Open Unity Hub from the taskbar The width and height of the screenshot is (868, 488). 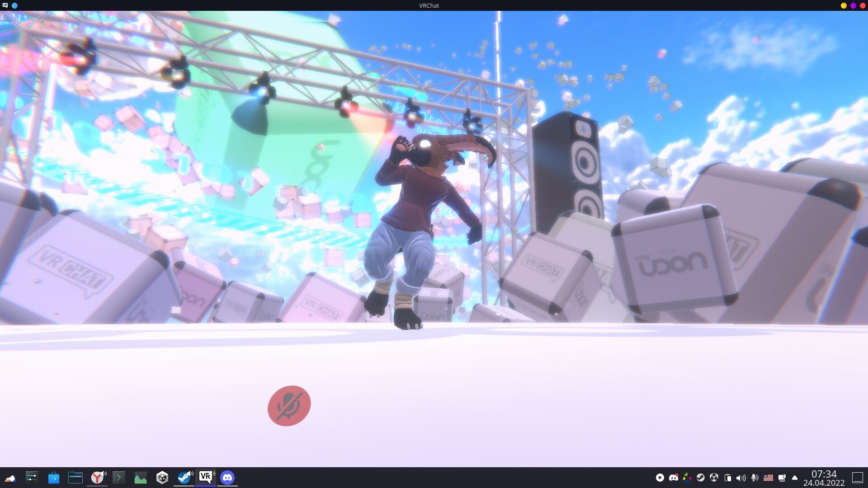[162, 477]
